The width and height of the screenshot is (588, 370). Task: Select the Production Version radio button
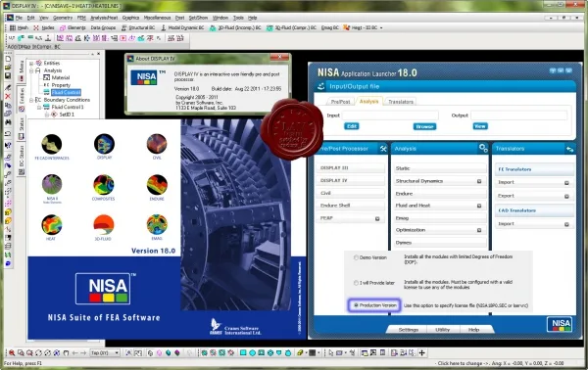coord(356,305)
